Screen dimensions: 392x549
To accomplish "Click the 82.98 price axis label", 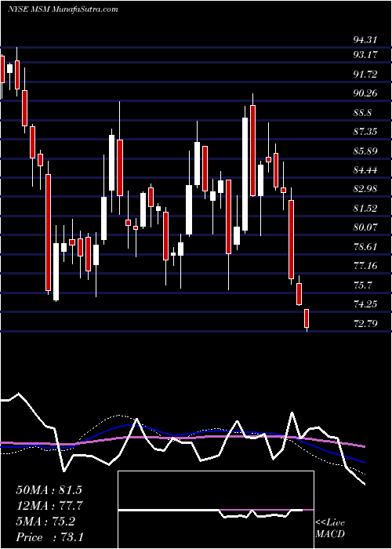I will click(x=365, y=189).
